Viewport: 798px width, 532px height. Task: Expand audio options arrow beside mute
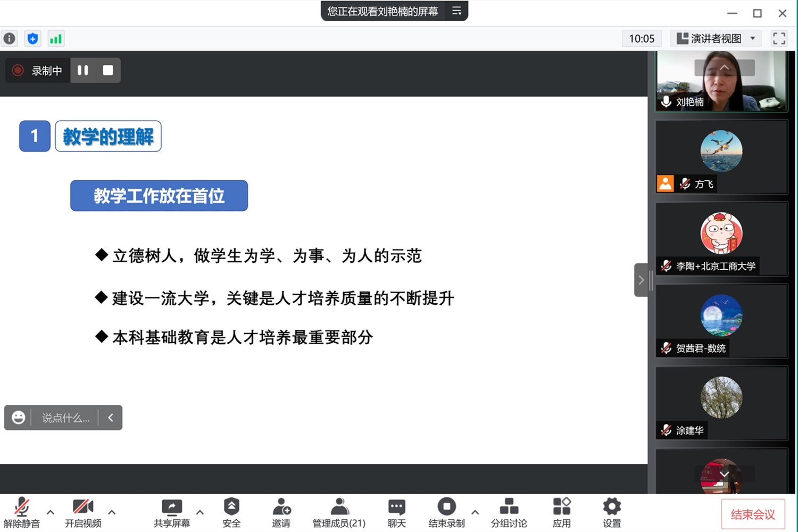[51, 512]
